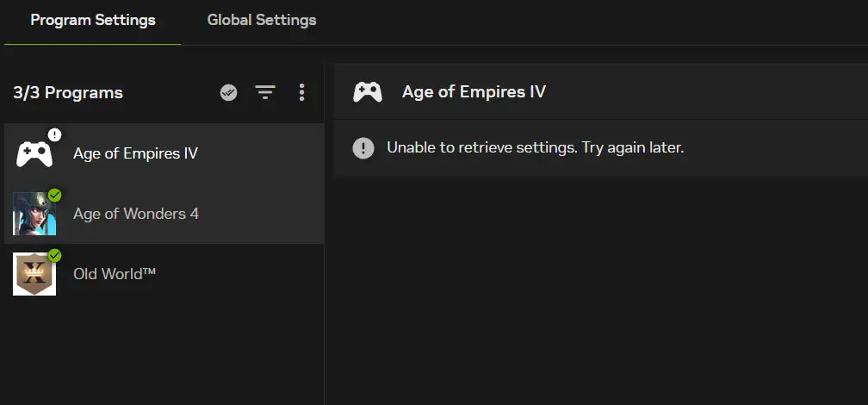Viewport: 868px width, 405px height.
Task: Click the warning badge on Age of Empires IV
Action: [x=55, y=134]
